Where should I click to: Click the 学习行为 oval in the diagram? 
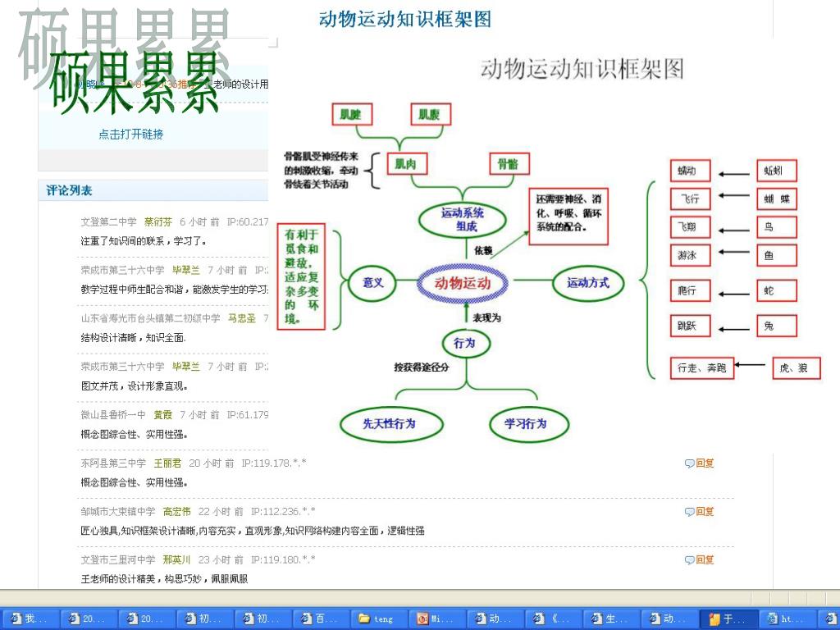click(x=529, y=424)
